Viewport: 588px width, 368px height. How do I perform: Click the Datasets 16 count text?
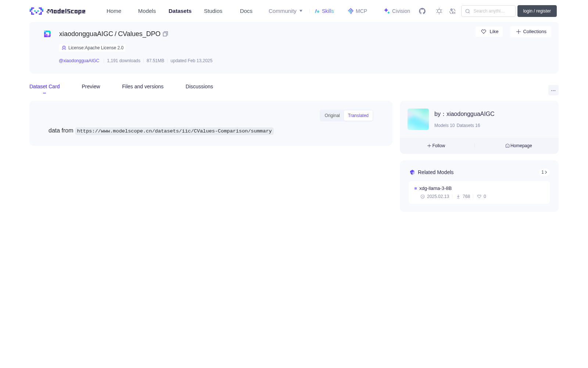(468, 125)
